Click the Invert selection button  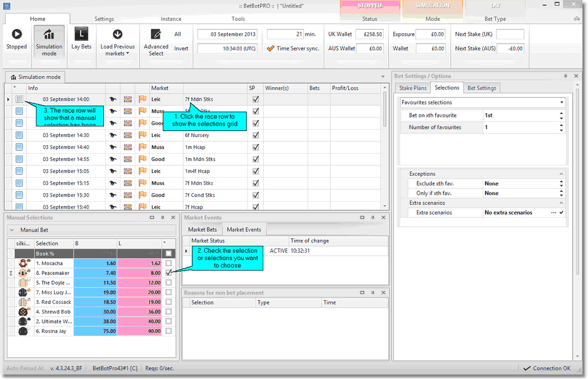pyautogui.click(x=181, y=49)
